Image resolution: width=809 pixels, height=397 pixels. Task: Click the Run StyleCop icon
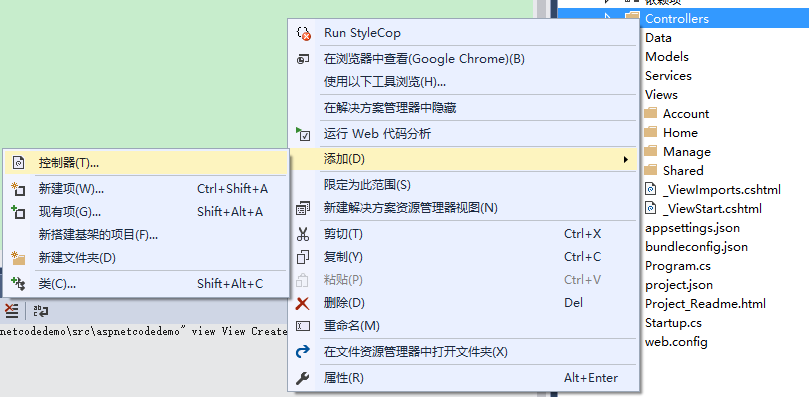click(304, 33)
